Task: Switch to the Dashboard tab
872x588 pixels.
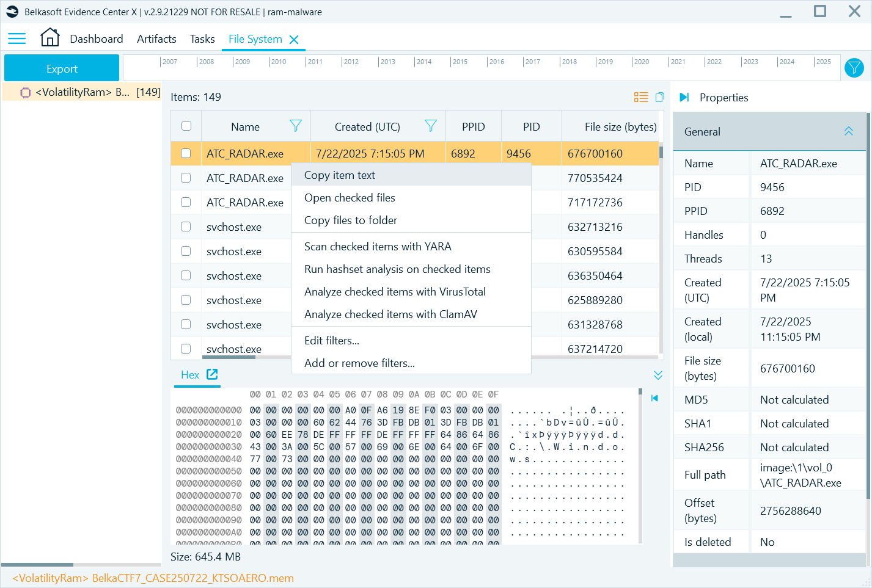Action: tap(96, 38)
